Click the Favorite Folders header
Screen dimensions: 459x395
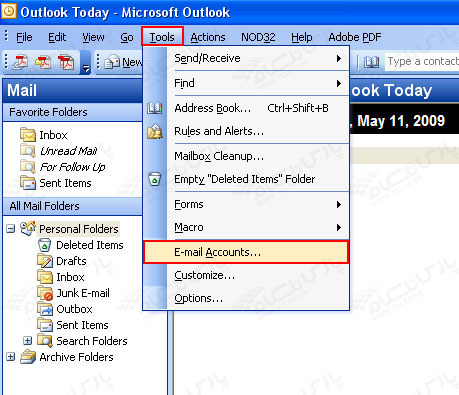(x=72, y=112)
